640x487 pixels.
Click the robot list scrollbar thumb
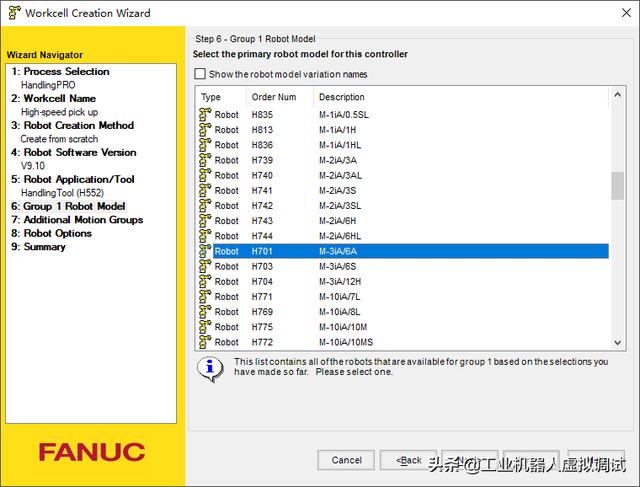pos(618,186)
